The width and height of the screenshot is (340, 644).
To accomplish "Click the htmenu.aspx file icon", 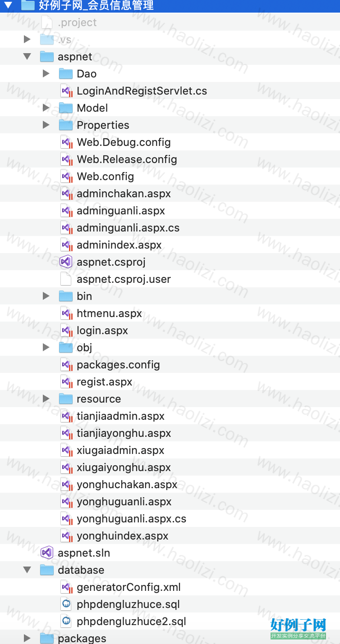I will pos(66,313).
